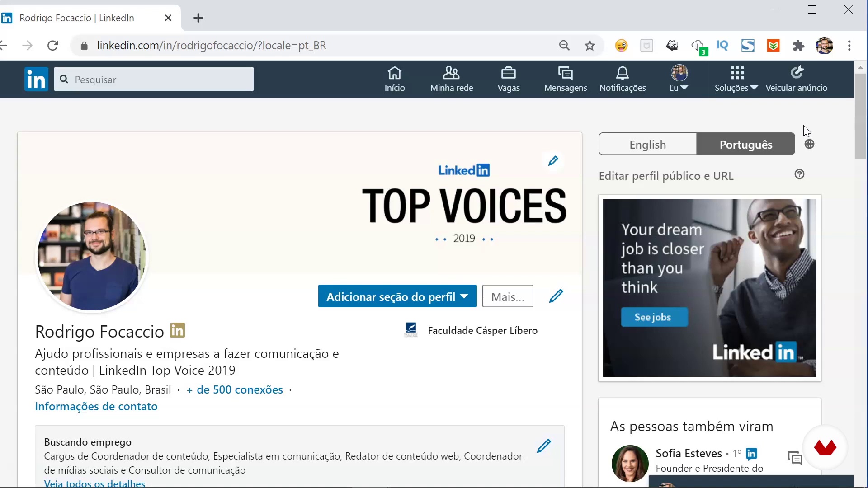Open Chrome three-dot menu
Image resolution: width=868 pixels, height=488 pixels.
tap(849, 46)
